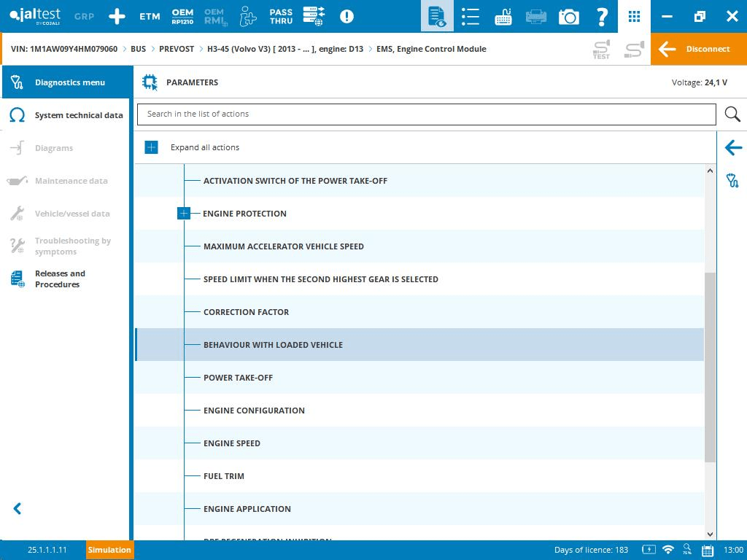
Task: Click the alert exclamation icon
Action: [347, 16]
